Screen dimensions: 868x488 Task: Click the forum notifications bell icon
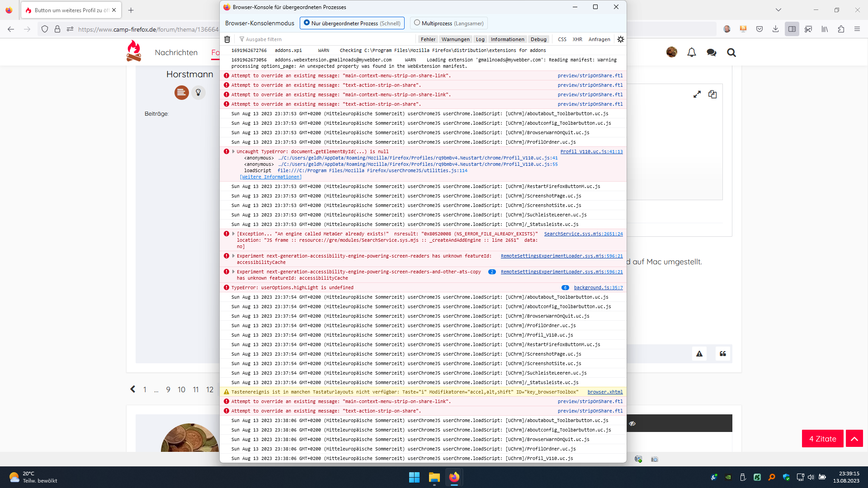coord(691,52)
